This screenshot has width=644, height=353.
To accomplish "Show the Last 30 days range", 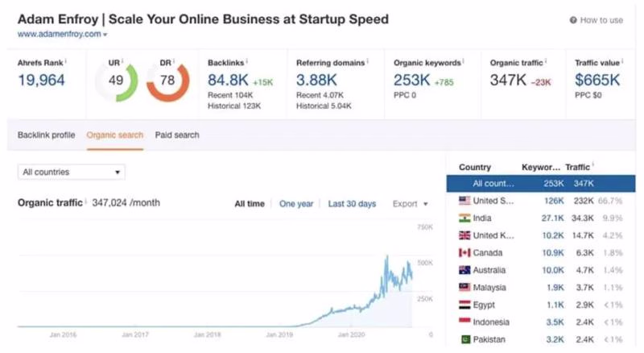I will [352, 204].
